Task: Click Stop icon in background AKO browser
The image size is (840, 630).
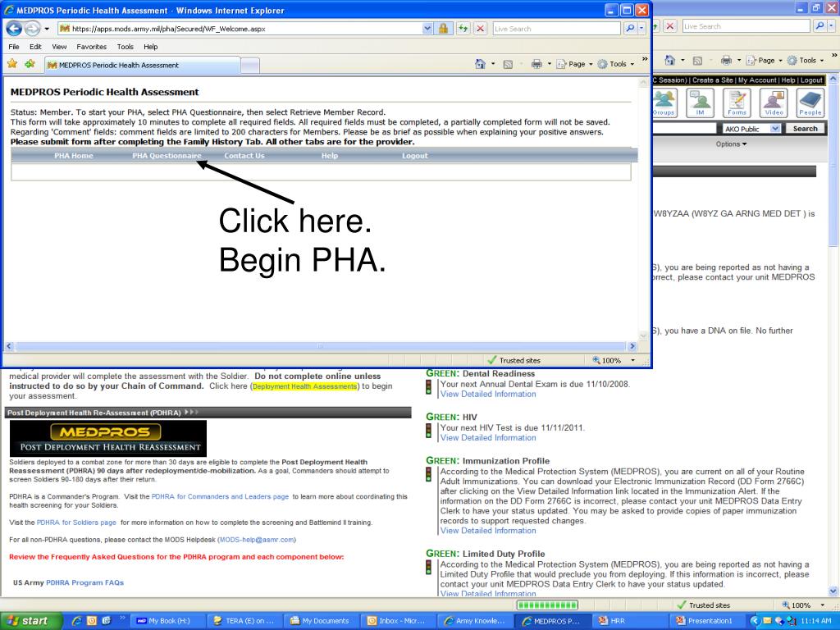Action: [670, 25]
